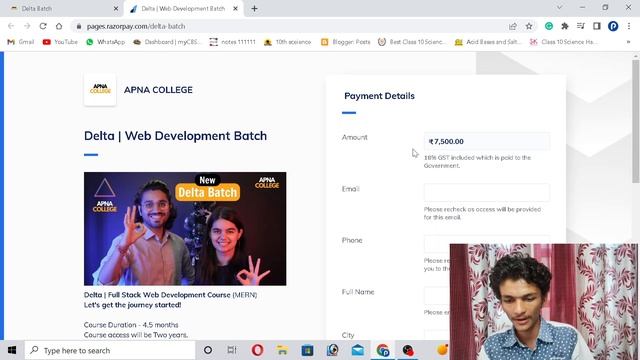Click the site lock icon in address bar
The height and width of the screenshot is (360, 640).
pyautogui.click(x=79, y=26)
